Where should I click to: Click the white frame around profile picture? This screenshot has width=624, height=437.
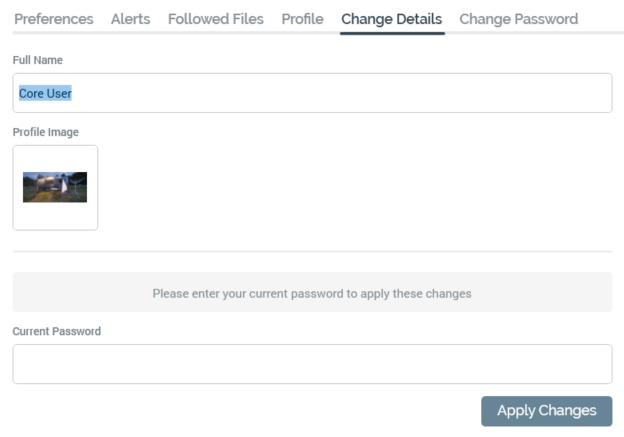click(x=55, y=216)
